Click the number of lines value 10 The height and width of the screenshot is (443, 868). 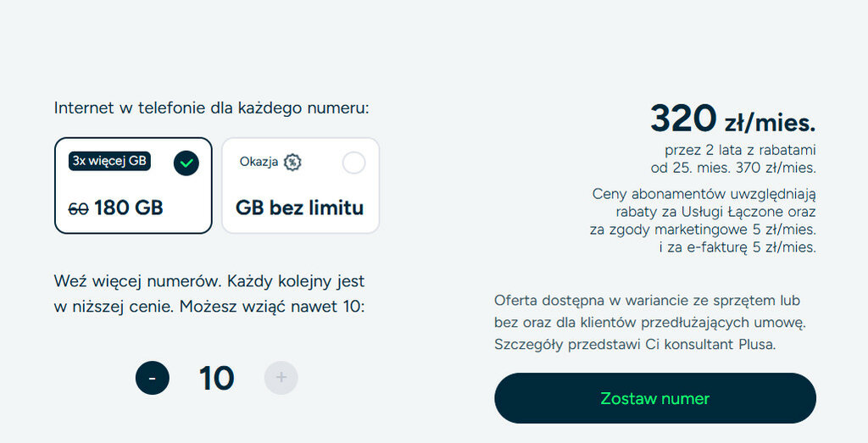click(216, 378)
